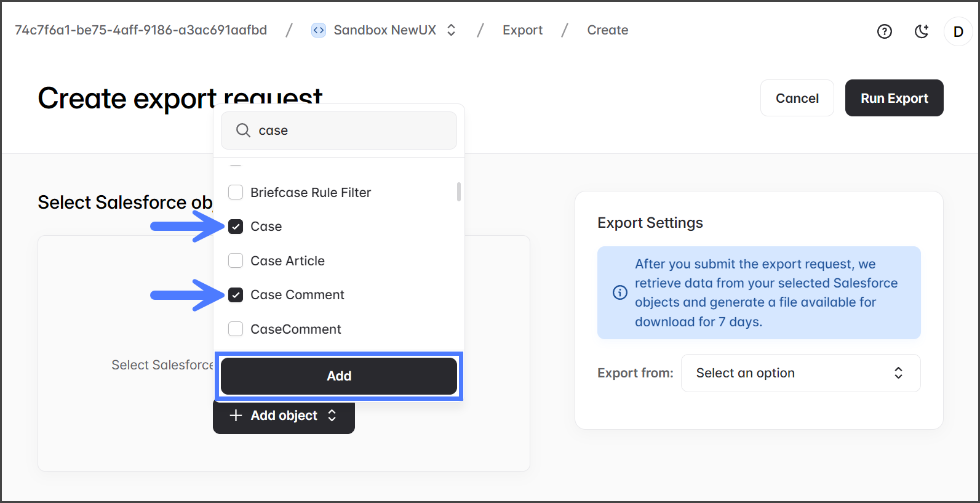The image size is (980, 503).
Task: Open the help question mark icon
Action: point(884,31)
